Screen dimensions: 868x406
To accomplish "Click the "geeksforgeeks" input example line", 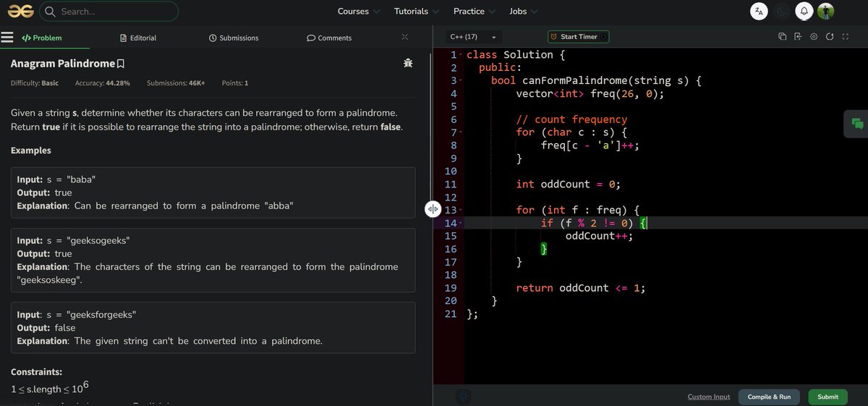I will (77, 315).
